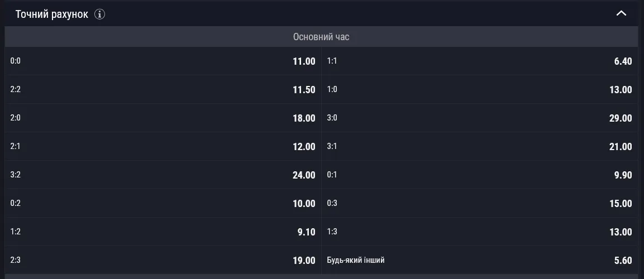Pick 0:3 outcome at 15.00
644x279 pixels.
(x=479, y=204)
